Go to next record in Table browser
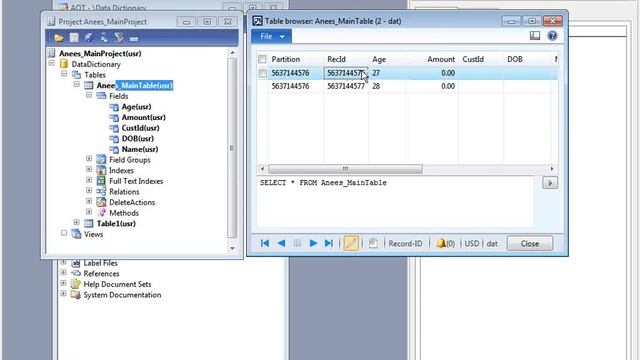Screen dimensions: 640x360 (313, 243)
